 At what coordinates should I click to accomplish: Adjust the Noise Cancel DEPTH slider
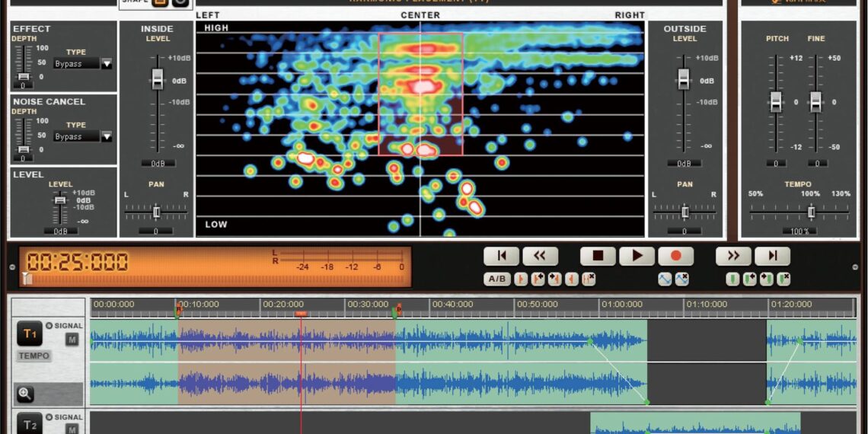coord(24,149)
